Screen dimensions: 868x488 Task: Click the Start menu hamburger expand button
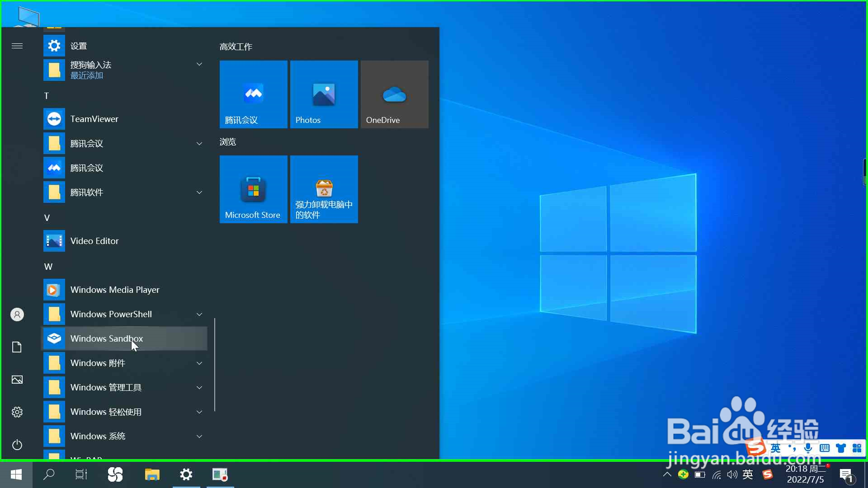tap(17, 46)
